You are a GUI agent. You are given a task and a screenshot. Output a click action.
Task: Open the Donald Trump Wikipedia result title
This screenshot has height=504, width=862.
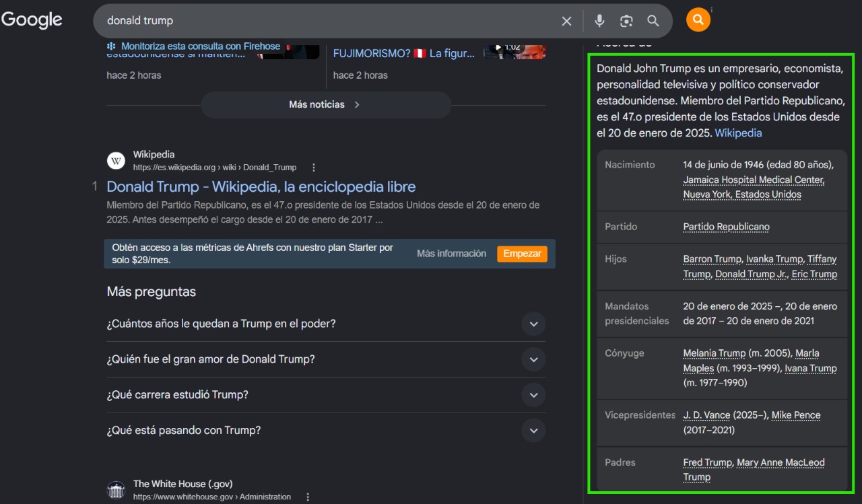261,186
